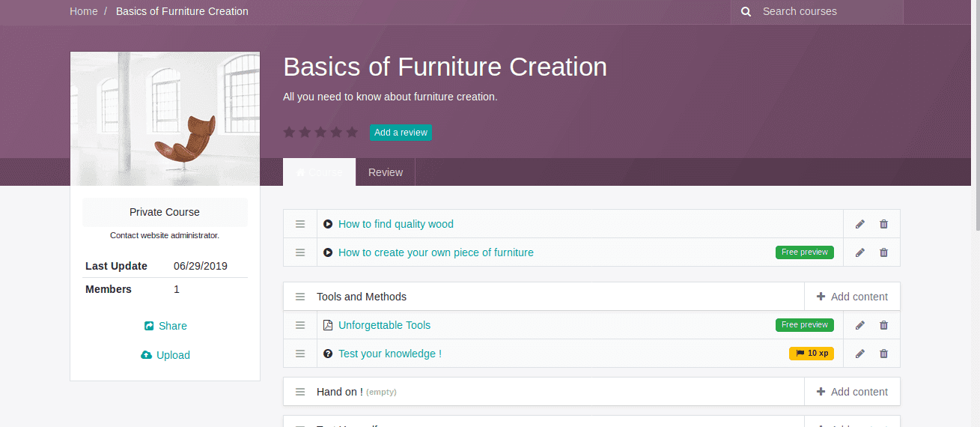This screenshot has width=980, height=427.
Task: Click the Upload cloud icon
Action: (146, 355)
